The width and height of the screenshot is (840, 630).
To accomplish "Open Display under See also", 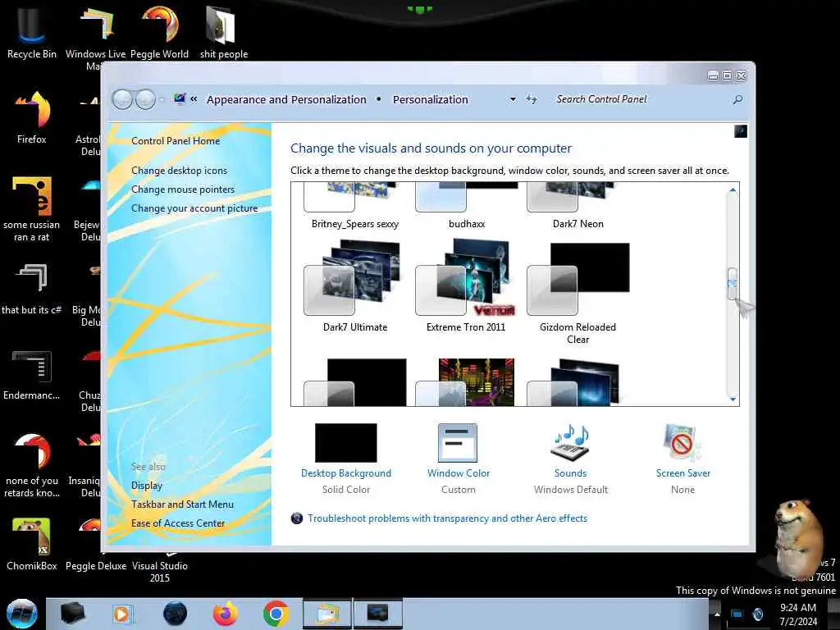I will click(147, 486).
